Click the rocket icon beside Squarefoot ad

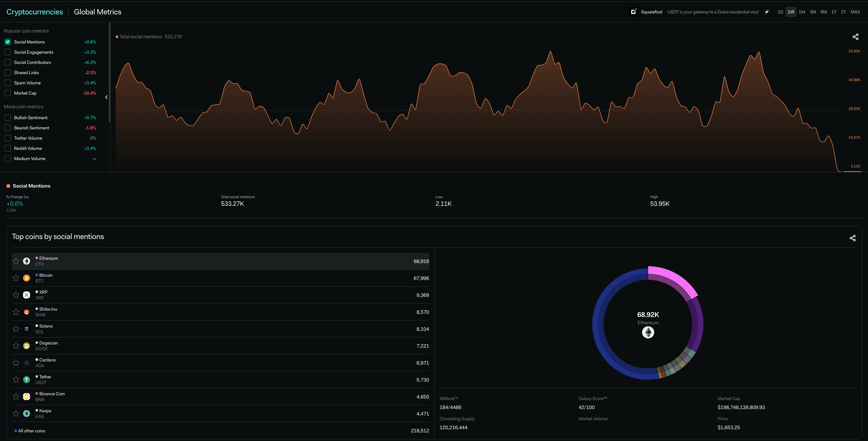tap(767, 12)
